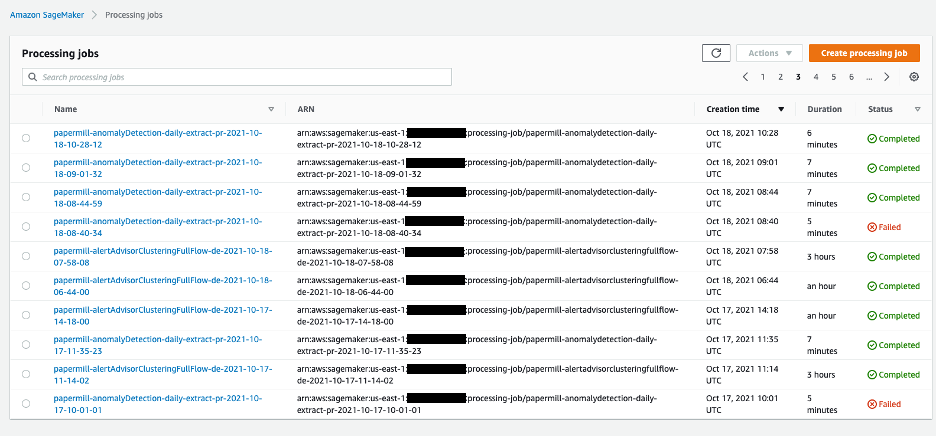Select radio for job ending 18-06-44-00
936x436 pixels.
coord(26,285)
